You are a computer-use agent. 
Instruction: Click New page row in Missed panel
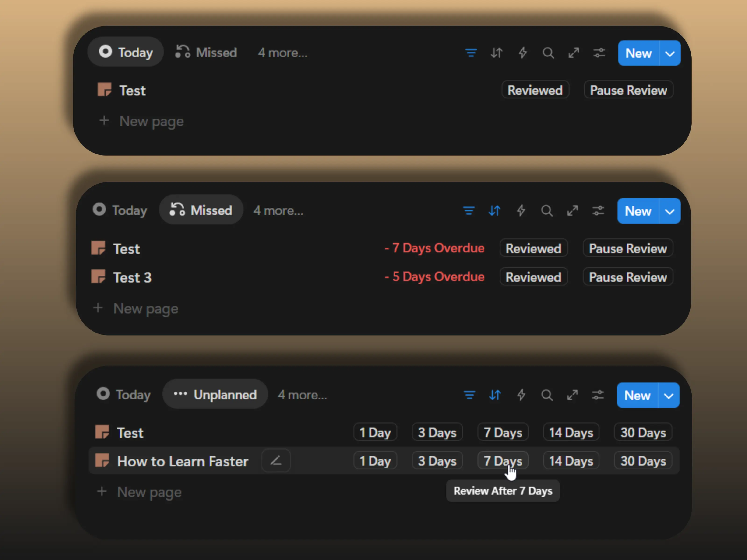145,308
